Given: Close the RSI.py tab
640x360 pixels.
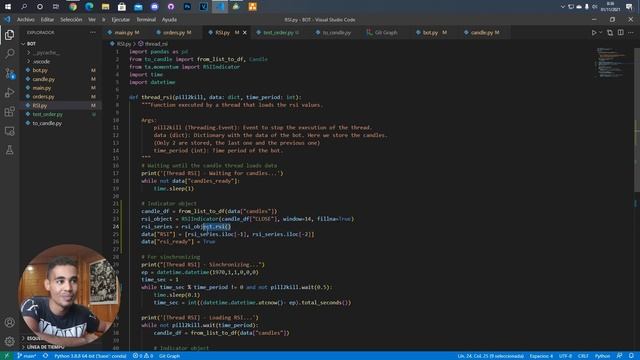Looking at the screenshot, I should [x=244, y=33].
